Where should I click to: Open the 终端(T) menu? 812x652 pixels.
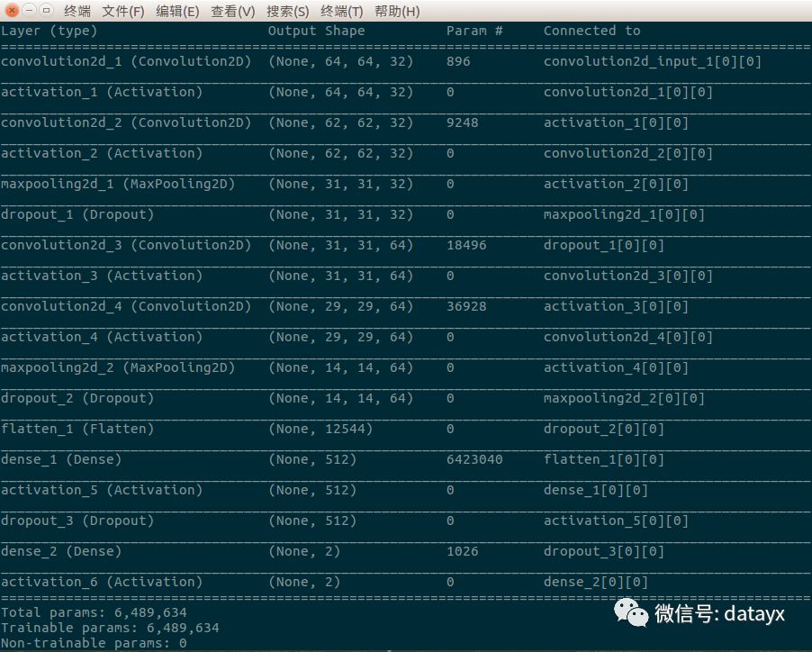(342, 11)
